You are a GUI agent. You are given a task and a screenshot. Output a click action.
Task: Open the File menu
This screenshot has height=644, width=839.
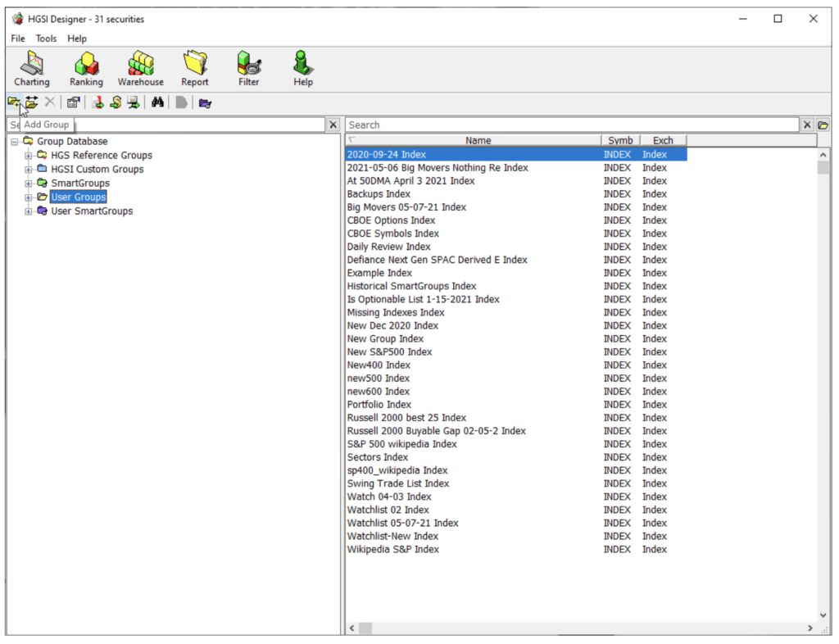point(18,39)
